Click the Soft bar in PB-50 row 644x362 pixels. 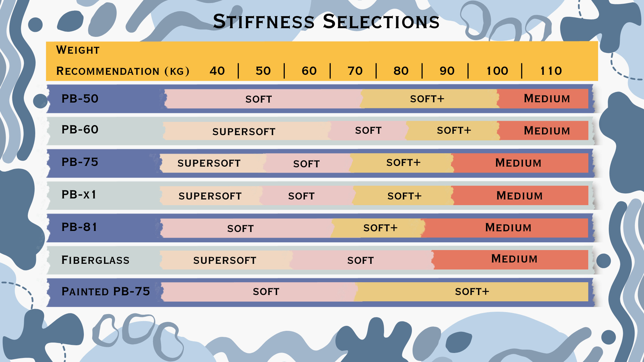[x=263, y=99]
